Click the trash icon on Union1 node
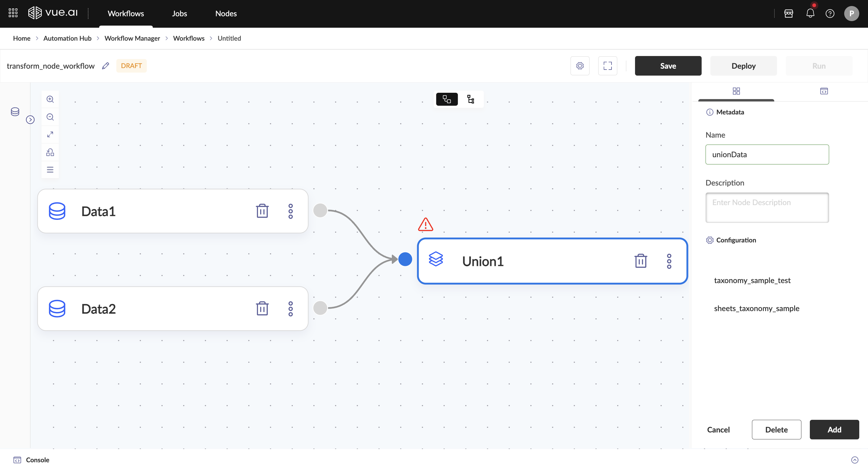Screen dimensions: 868x468 640,261
